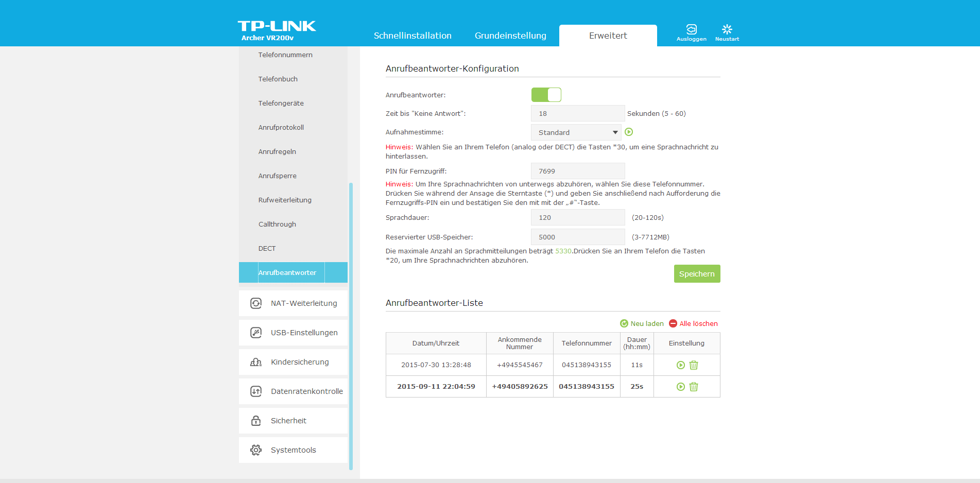Viewport: 980px width, 483px height.
Task: Expand the Kindersicherung sidebar section
Action: tap(299, 362)
